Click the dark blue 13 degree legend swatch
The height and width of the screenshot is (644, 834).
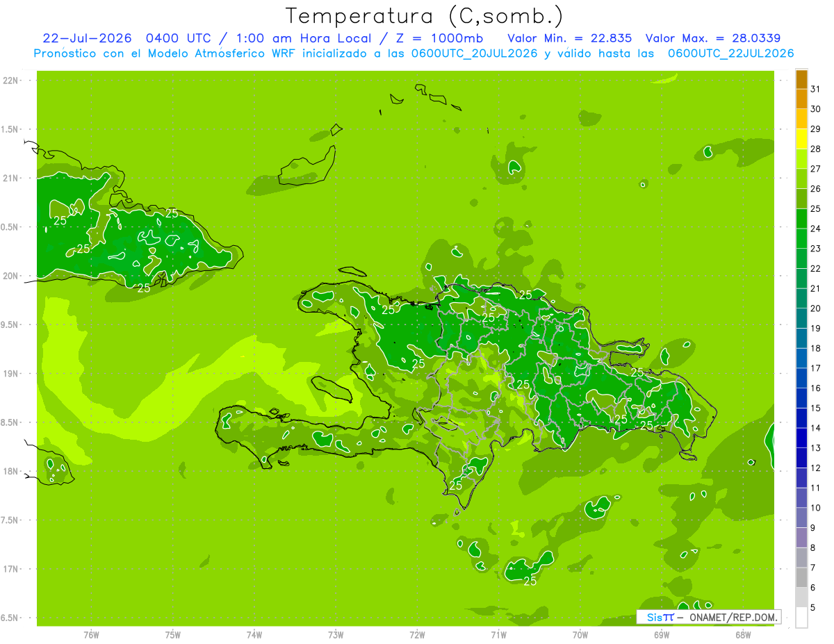[x=801, y=438]
